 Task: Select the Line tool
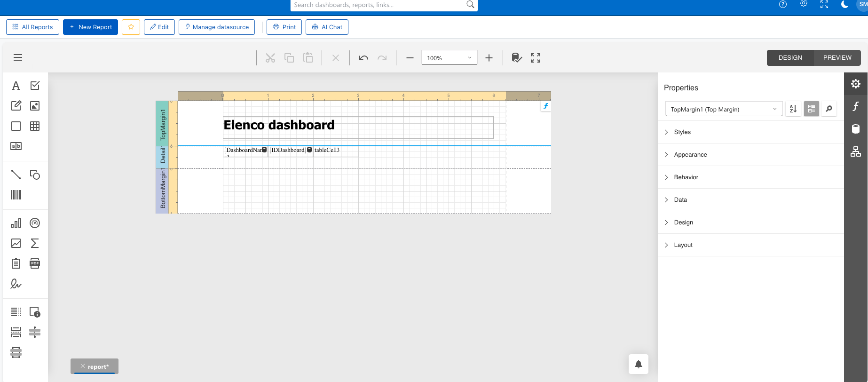pyautogui.click(x=16, y=175)
